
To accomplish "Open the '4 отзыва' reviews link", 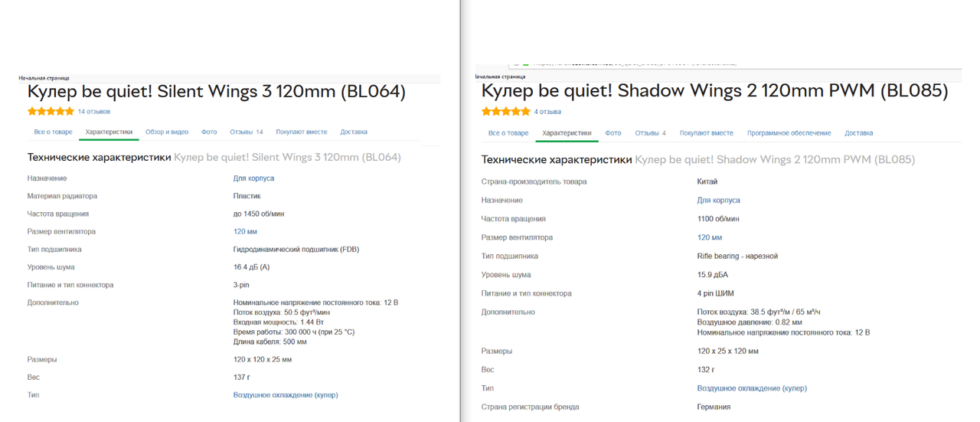I will [547, 112].
